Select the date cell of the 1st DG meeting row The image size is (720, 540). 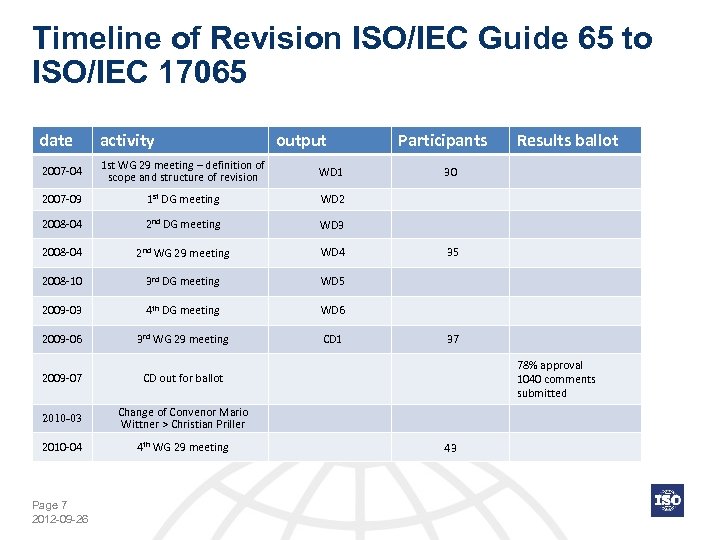[62, 199]
